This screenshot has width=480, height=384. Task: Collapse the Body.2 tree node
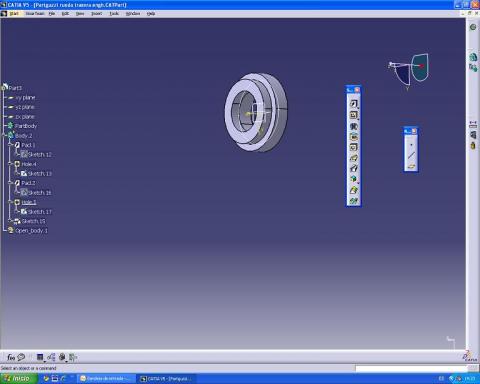(x=4, y=135)
